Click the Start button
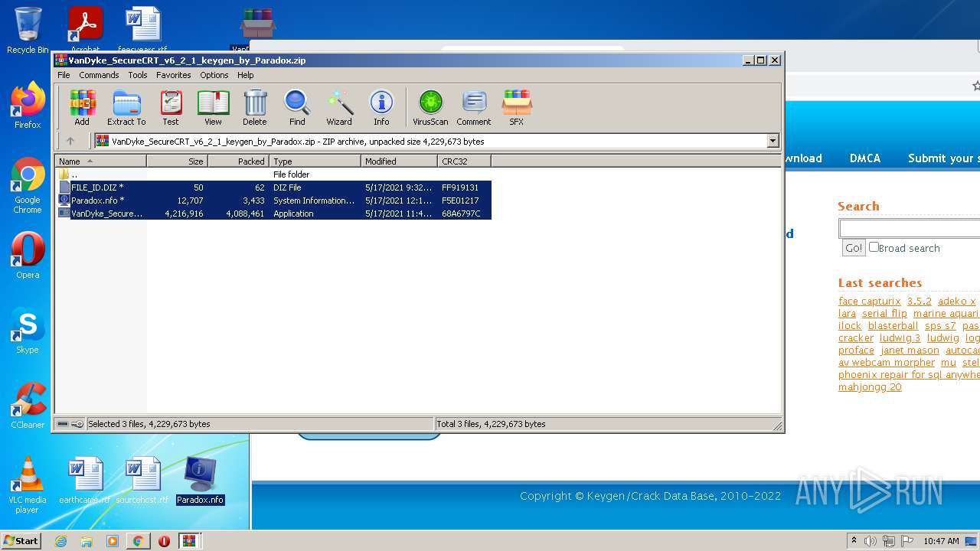This screenshot has width=980, height=551. (x=21, y=540)
